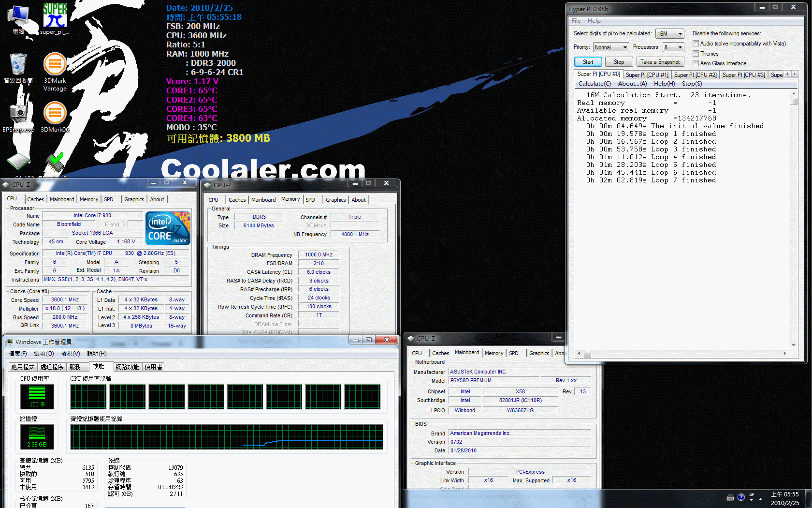Click the Start button in Hyper PI
The height and width of the screenshot is (508, 812).
coord(588,62)
